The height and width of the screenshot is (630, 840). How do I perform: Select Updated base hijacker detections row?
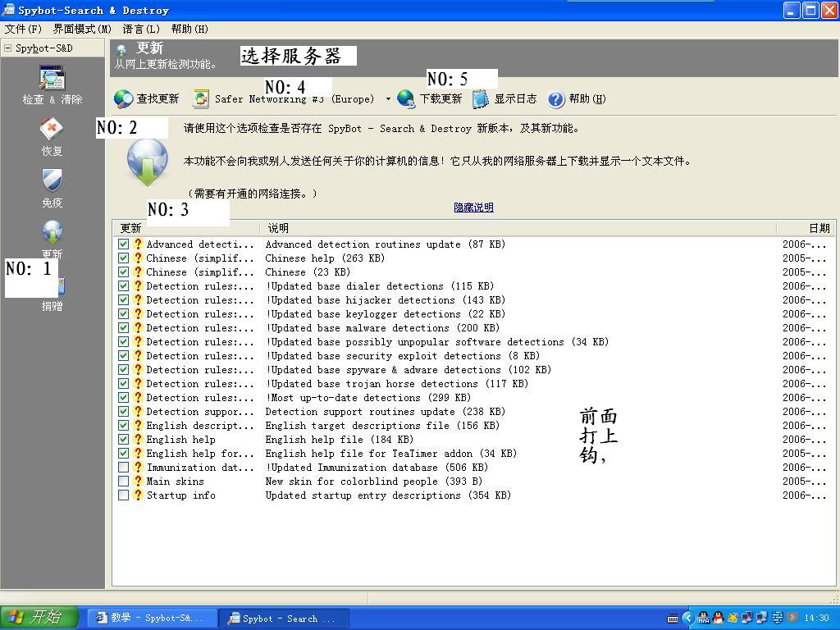click(x=472, y=300)
